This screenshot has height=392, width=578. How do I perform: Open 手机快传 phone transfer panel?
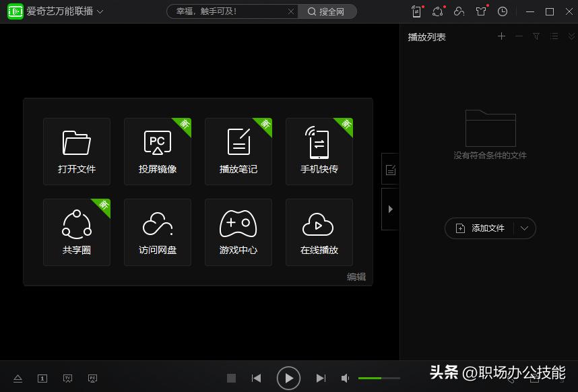coord(319,151)
